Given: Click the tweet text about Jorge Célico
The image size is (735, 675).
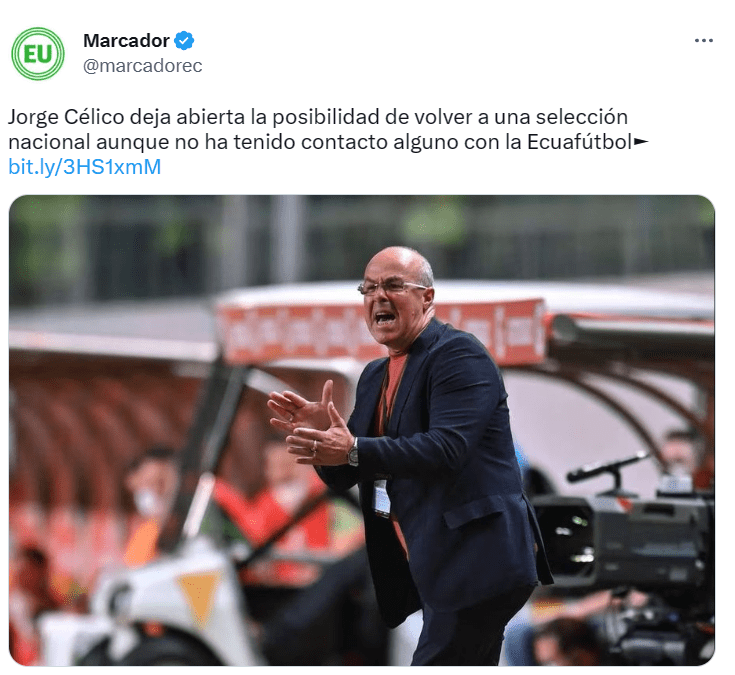Looking at the screenshot, I should tap(328, 129).
